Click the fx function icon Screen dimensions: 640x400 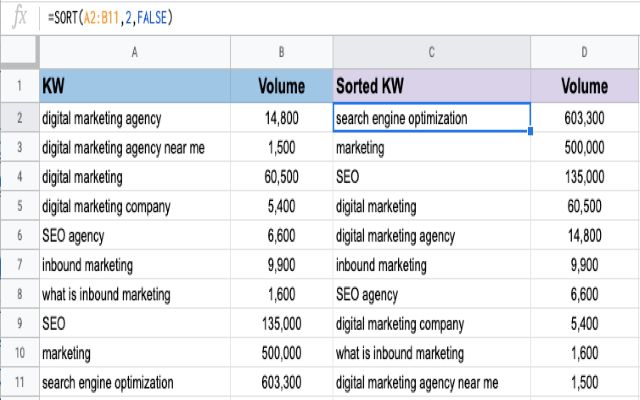tap(18, 17)
